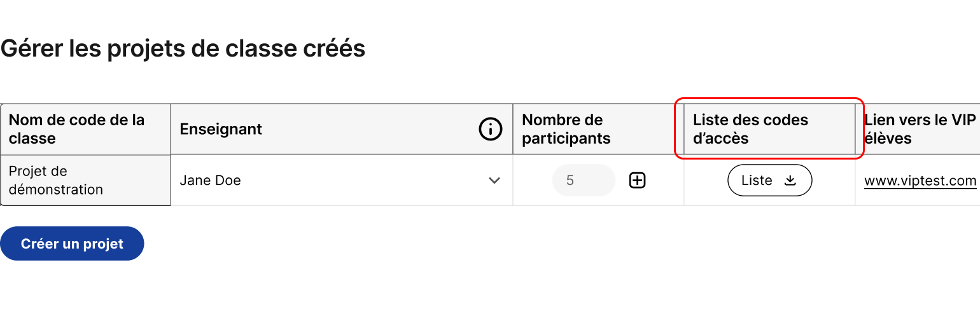Open the www.viptest.com link
Screen dimensions: 980x328
pos(920,181)
